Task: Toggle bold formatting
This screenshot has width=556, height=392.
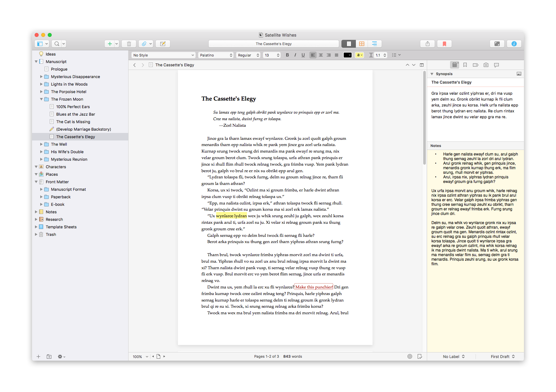Action: (287, 55)
